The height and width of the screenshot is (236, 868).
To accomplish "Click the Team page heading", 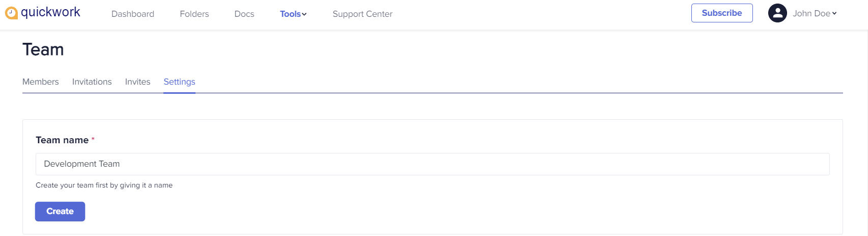I will [x=43, y=49].
